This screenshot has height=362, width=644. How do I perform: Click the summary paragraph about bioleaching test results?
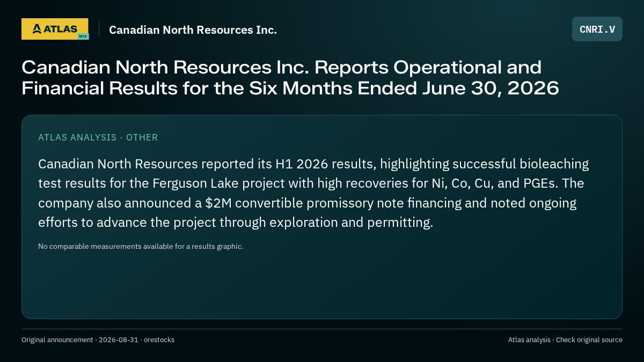(x=313, y=193)
